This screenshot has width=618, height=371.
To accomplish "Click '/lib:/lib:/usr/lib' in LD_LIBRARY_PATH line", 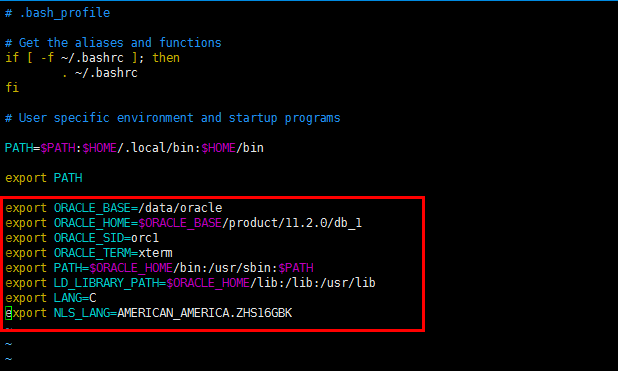I will (313, 283).
